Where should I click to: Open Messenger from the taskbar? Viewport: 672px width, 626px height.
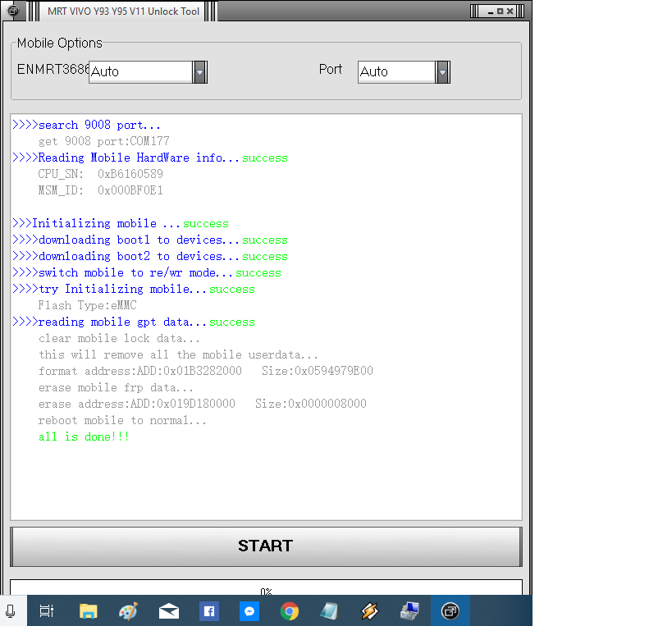click(x=249, y=611)
